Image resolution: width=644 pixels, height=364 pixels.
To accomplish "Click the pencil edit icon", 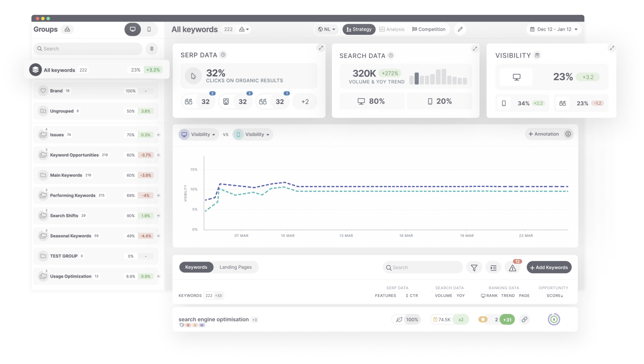I will pos(460,29).
